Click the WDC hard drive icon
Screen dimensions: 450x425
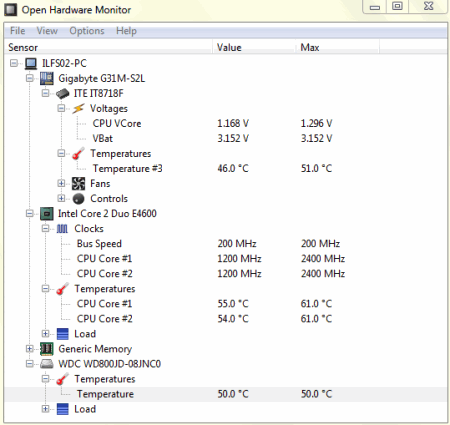[x=47, y=364]
